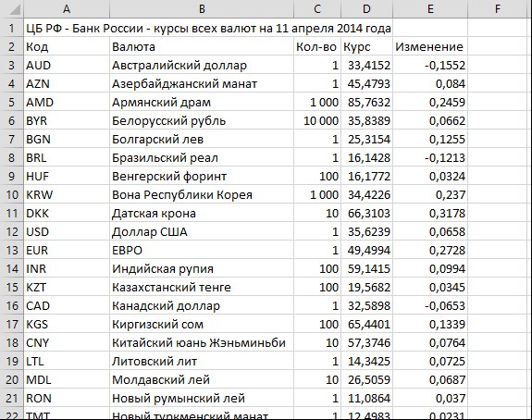Select rate cell 45,4793
Viewport: 532px width, 420px height.
point(366,83)
